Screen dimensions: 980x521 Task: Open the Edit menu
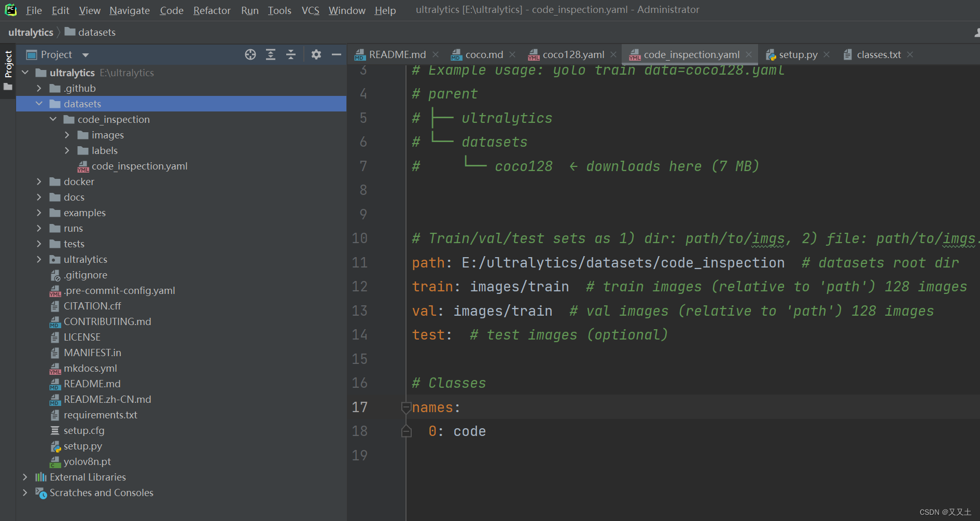(x=60, y=10)
